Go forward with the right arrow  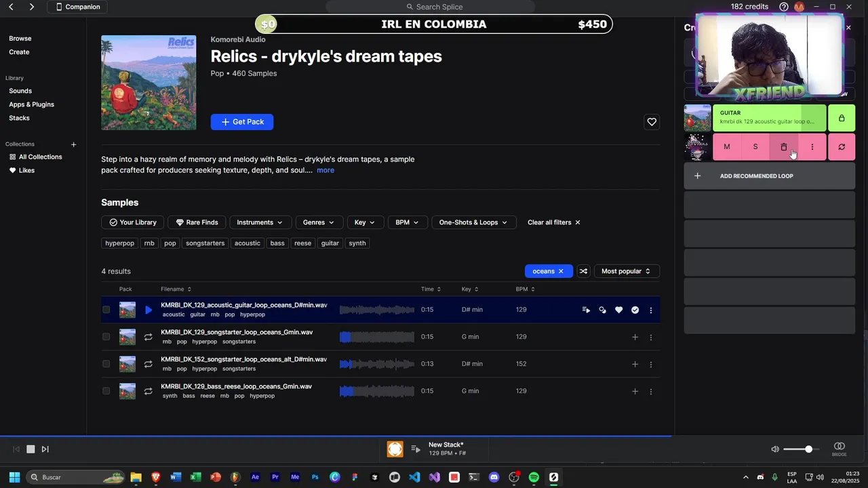[x=32, y=7]
